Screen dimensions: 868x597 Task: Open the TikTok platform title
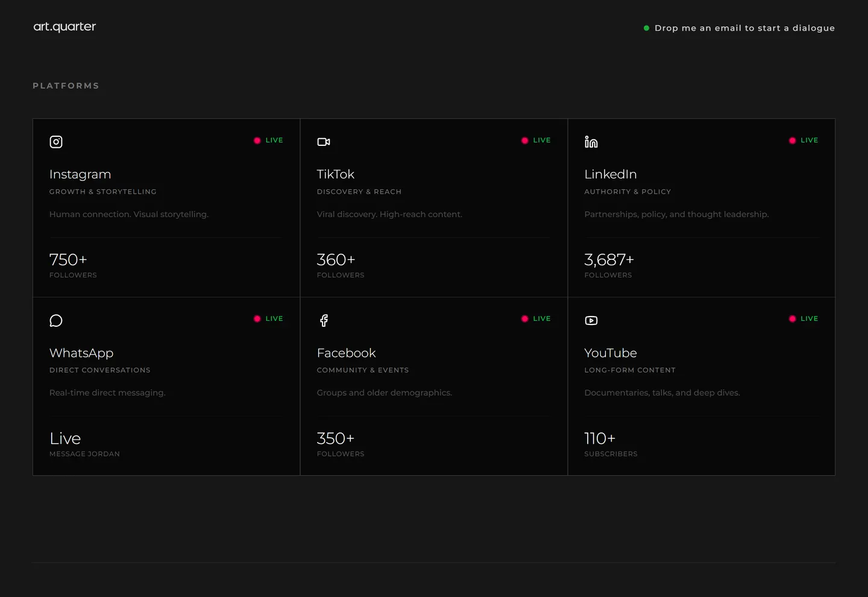[336, 174]
